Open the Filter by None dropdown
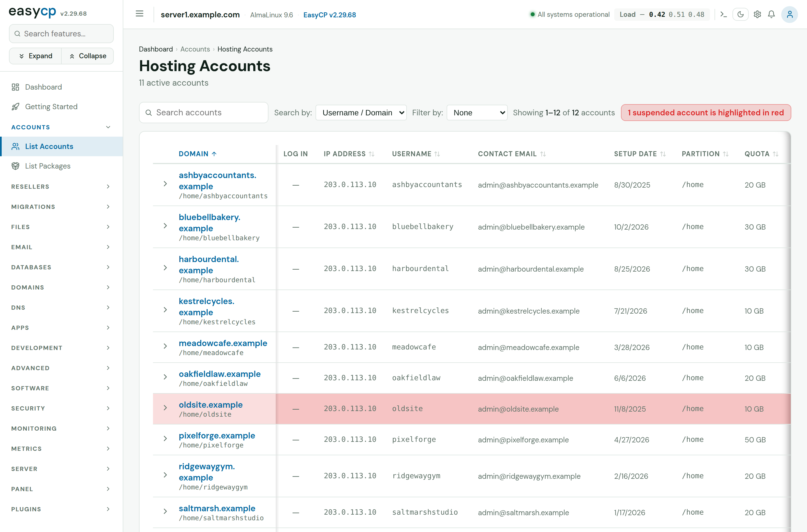The height and width of the screenshot is (532, 807). 477,113
